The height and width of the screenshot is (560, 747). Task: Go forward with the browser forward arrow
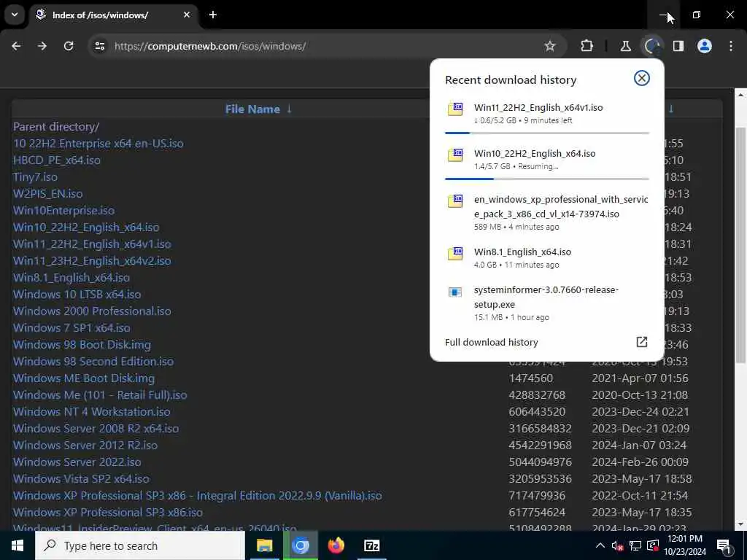click(42, 46)
